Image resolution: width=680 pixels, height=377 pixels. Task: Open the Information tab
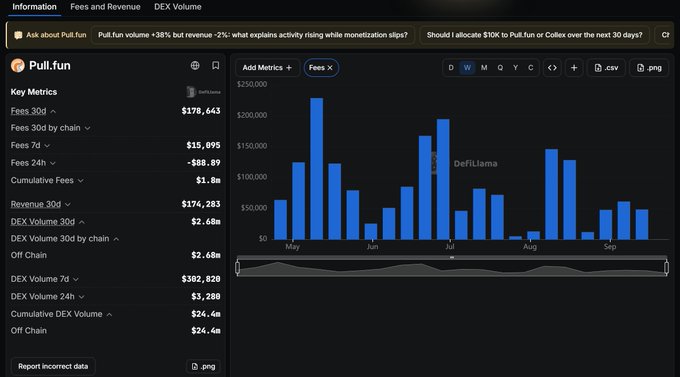[34, 7]
